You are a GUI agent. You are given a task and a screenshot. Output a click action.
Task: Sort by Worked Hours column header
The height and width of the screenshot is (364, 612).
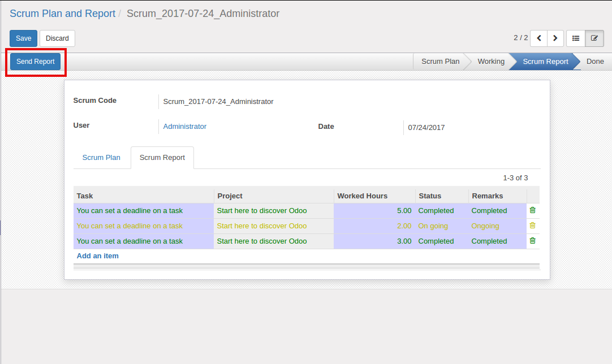click(x=374, y=196)
